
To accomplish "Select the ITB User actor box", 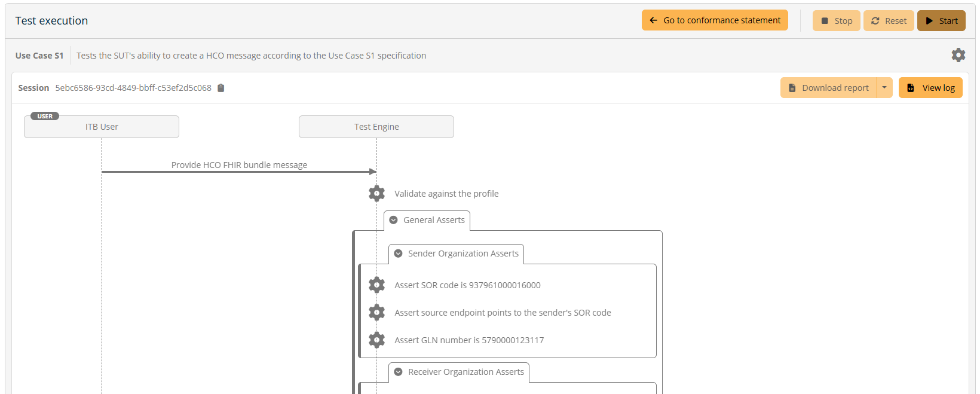I will click(x=102, y=127).
